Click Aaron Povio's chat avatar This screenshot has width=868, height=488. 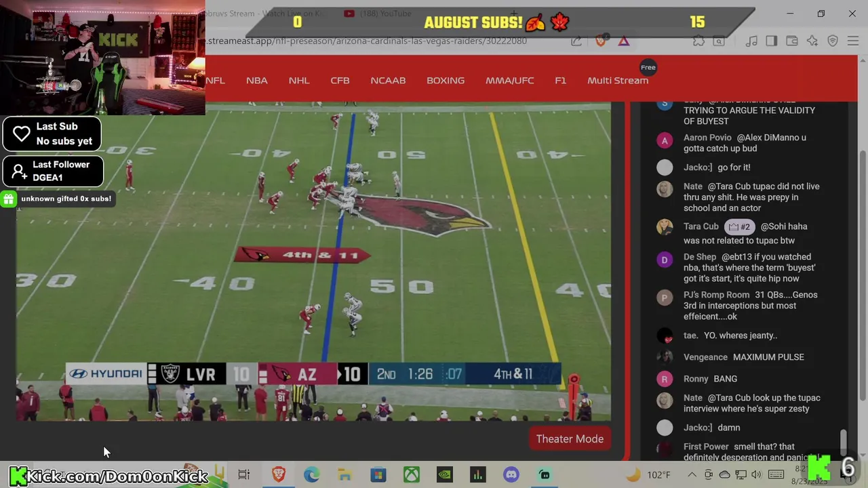point(665,140)
